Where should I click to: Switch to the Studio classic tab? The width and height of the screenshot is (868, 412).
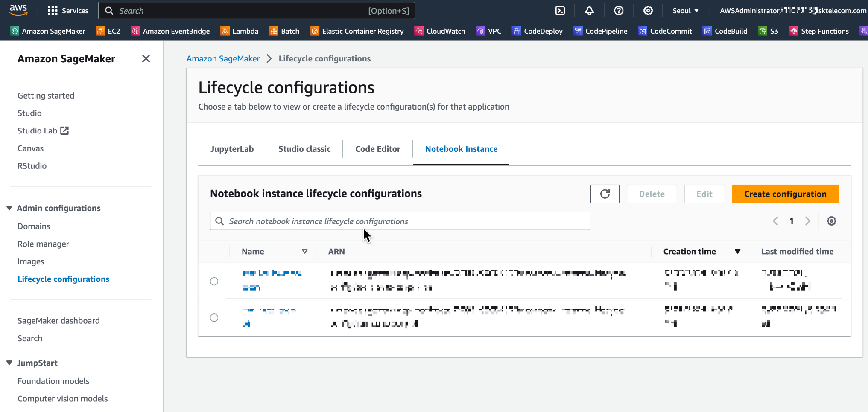coord(304,149)
